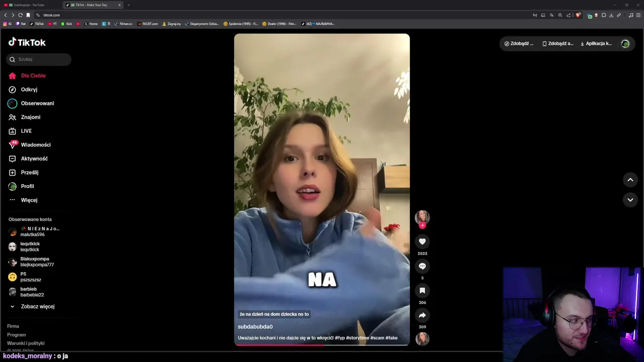Open Epidemia (1995) bookmark
644x362 pixels.
[x=240, y=24]
